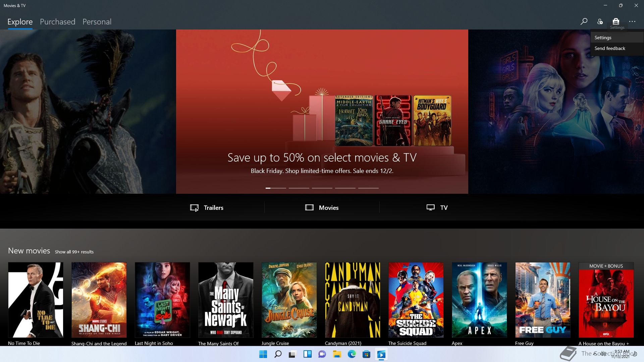Open The Suicide Squad poster
Screen dimensions: 644x362
[x=416, y=300]
